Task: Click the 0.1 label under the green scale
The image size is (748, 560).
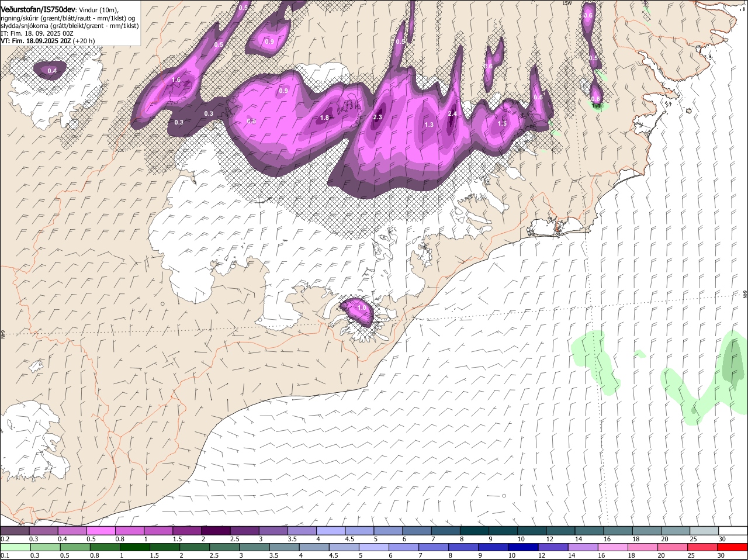Action: (x=5, y=555)
